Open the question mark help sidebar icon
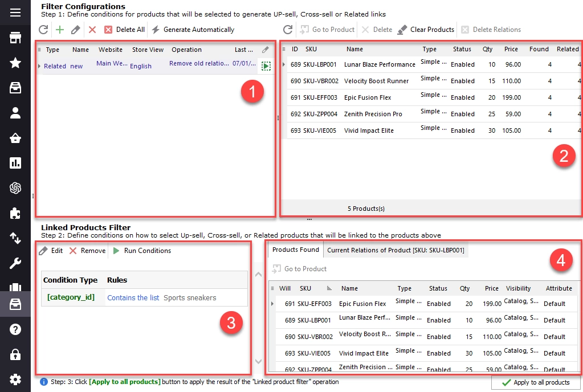 15,329
